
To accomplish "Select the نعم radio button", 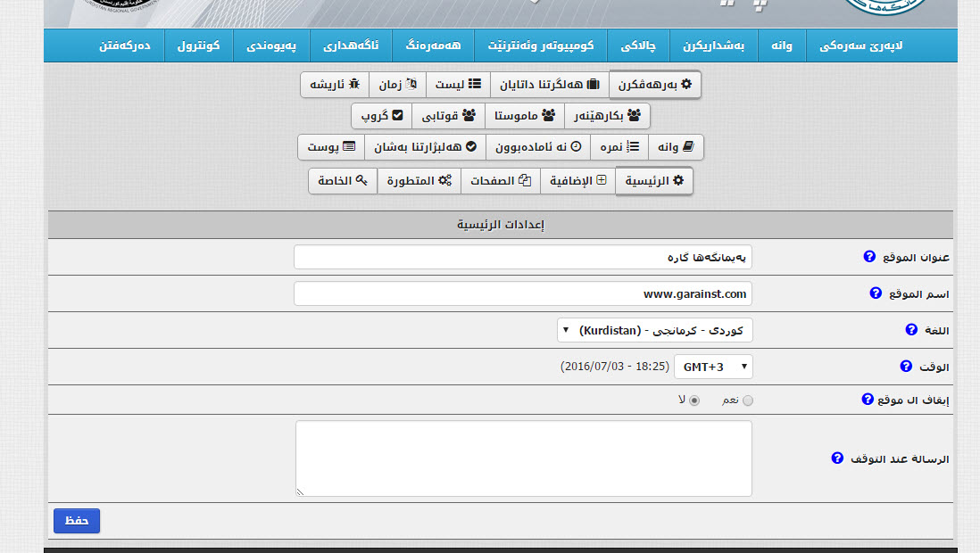I will click(x=748, y=400).
